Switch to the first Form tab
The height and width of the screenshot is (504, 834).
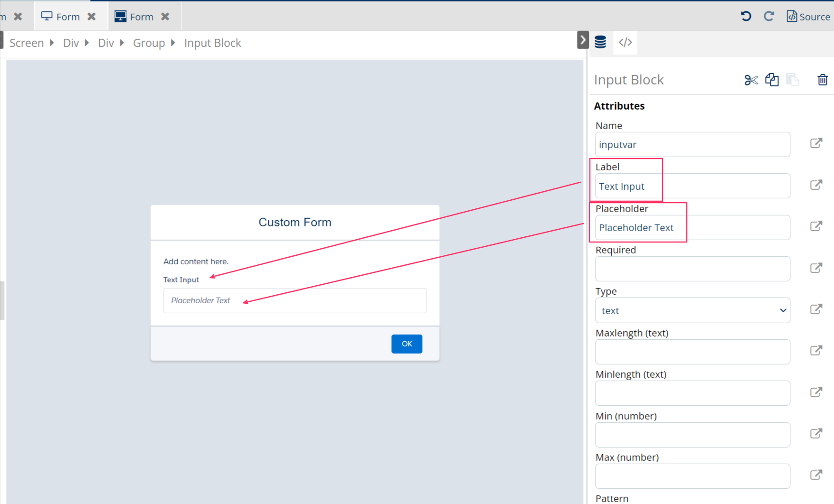coord(61,17)
